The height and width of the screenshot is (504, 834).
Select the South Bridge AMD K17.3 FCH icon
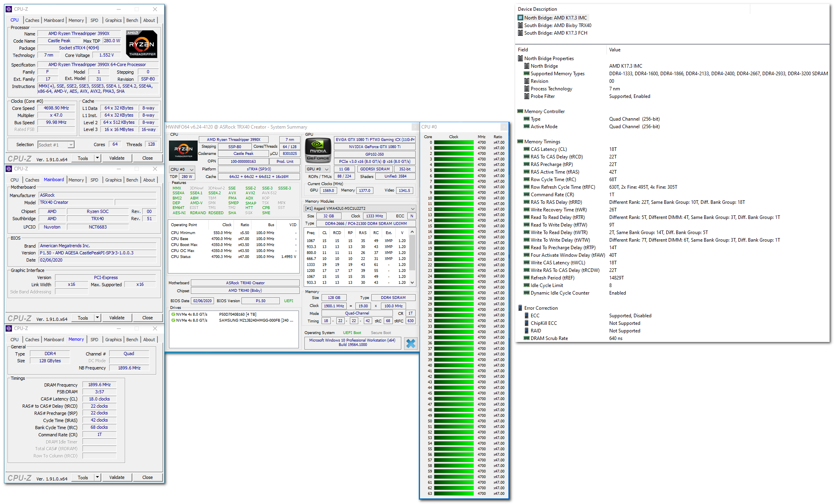[x=520, y=33]
